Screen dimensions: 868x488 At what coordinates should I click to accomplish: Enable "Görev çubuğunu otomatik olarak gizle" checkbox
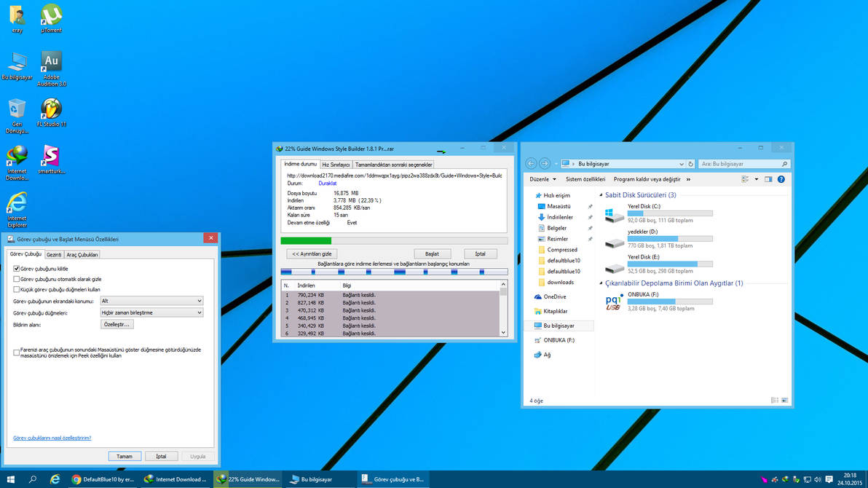17,279
